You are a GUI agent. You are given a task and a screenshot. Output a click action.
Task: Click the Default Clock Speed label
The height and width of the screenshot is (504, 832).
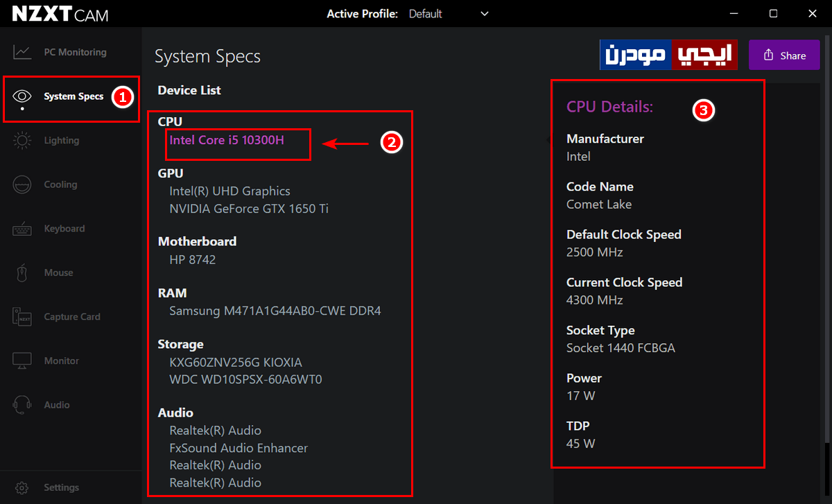(624, 234)
